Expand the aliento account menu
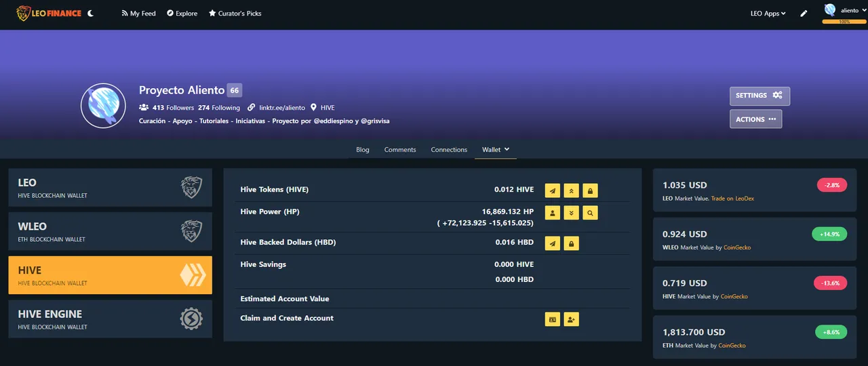This screenshot has height=366, width=868. point(852,10)
